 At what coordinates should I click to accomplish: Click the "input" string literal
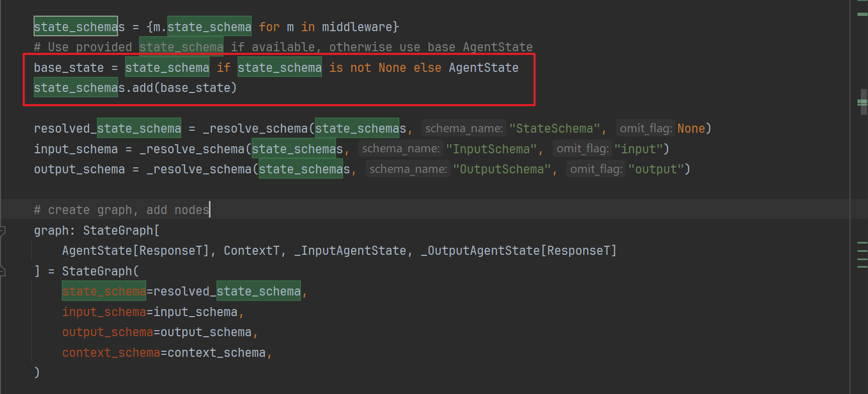coord(638,149)
